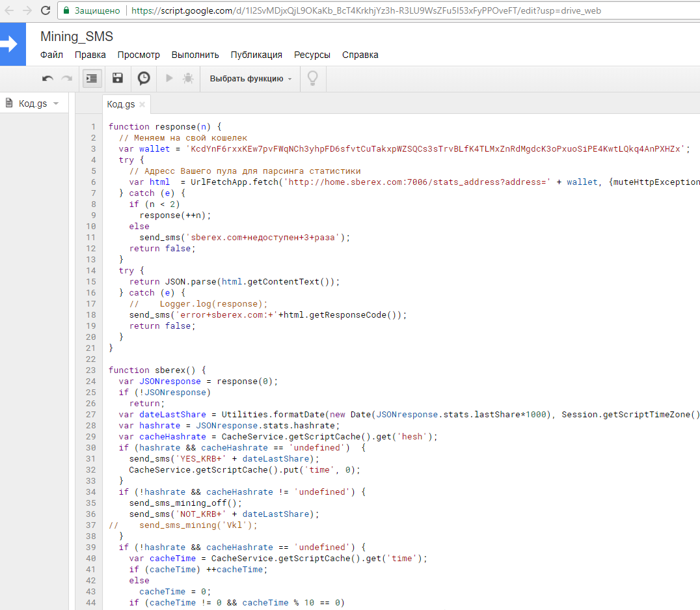This screenshot has height=610, width=700.
Task: Click "++cacheTime;" on line 41
Action: 237,570
